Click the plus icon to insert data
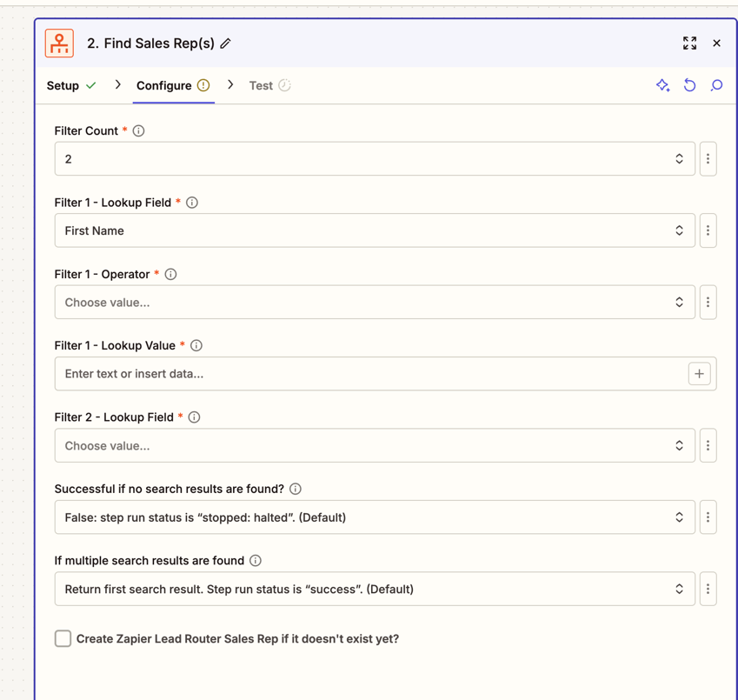 coord(699,373)
